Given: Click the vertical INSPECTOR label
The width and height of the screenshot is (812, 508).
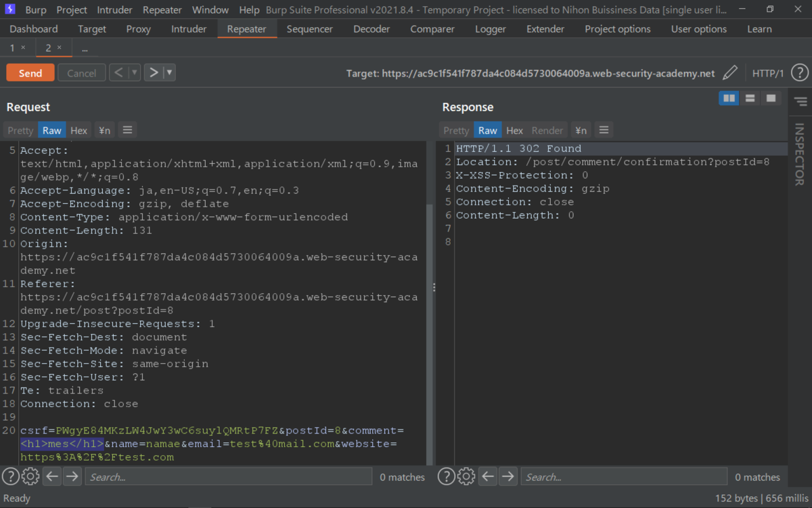Looking at the screenshot, I should click(x=799, y=154).
